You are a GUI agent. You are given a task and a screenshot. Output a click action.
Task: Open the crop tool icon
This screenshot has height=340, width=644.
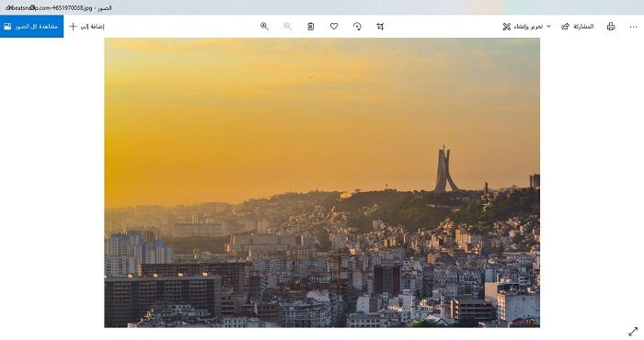click(x=380, y=27)
